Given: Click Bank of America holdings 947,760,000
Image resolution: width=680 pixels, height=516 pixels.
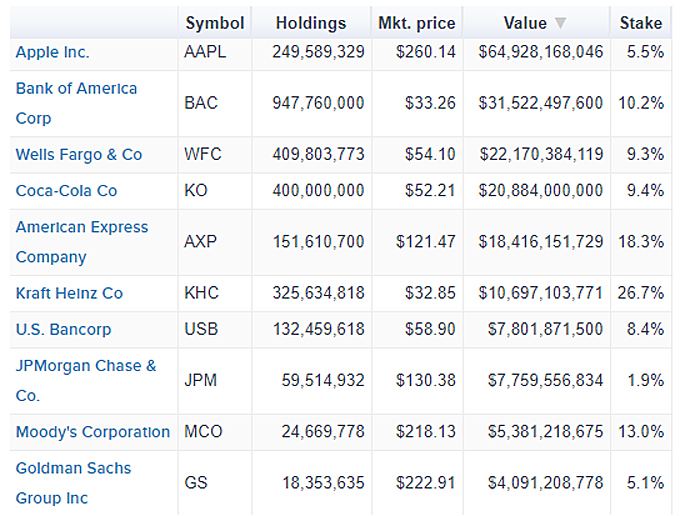Looking at the screenshot, I should [318, 103].
